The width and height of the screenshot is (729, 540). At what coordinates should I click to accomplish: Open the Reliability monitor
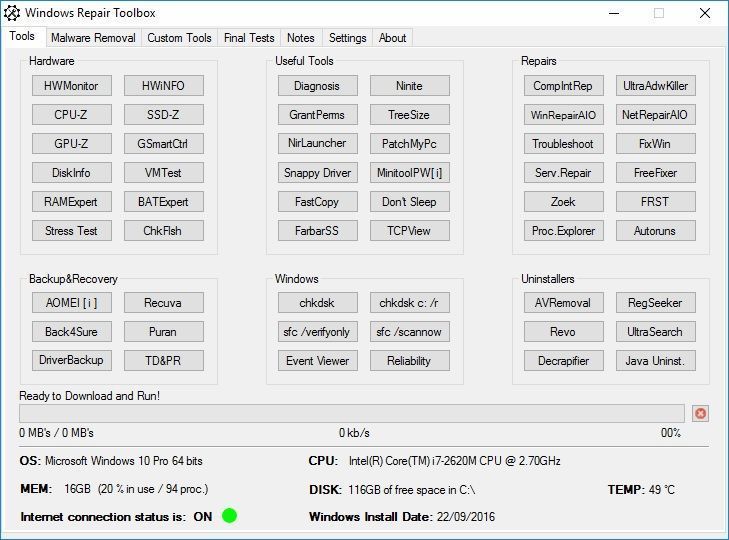pyautogui.click(x=410, y=360)
